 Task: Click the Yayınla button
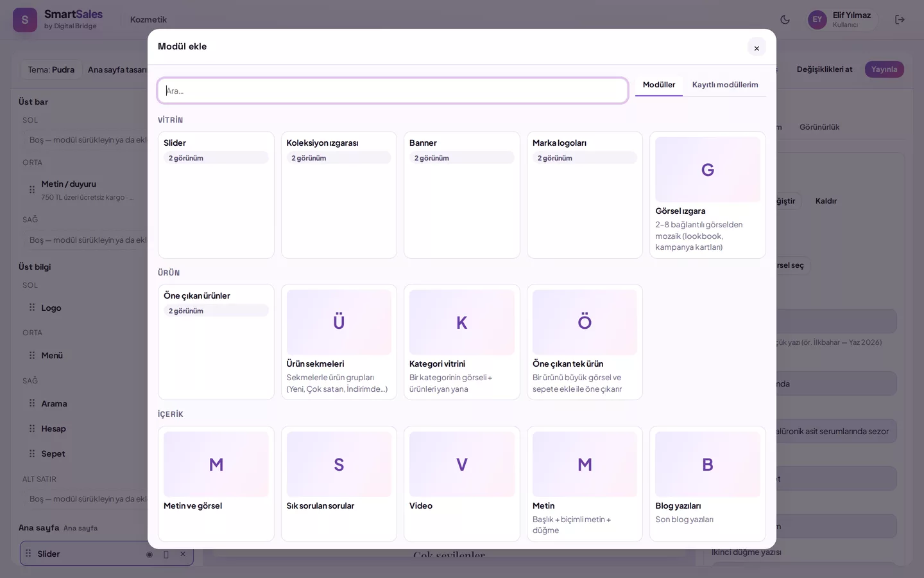(x=884, y=69)
